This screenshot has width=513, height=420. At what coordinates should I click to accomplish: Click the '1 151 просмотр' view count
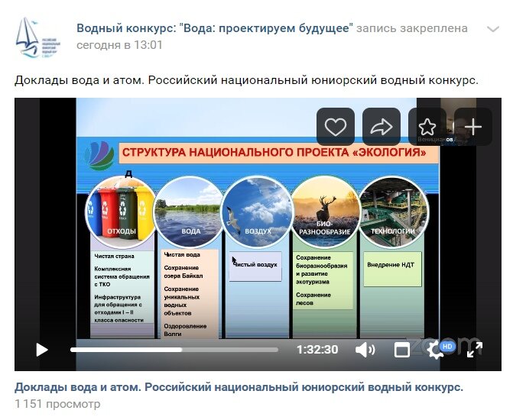click(57, 404)
